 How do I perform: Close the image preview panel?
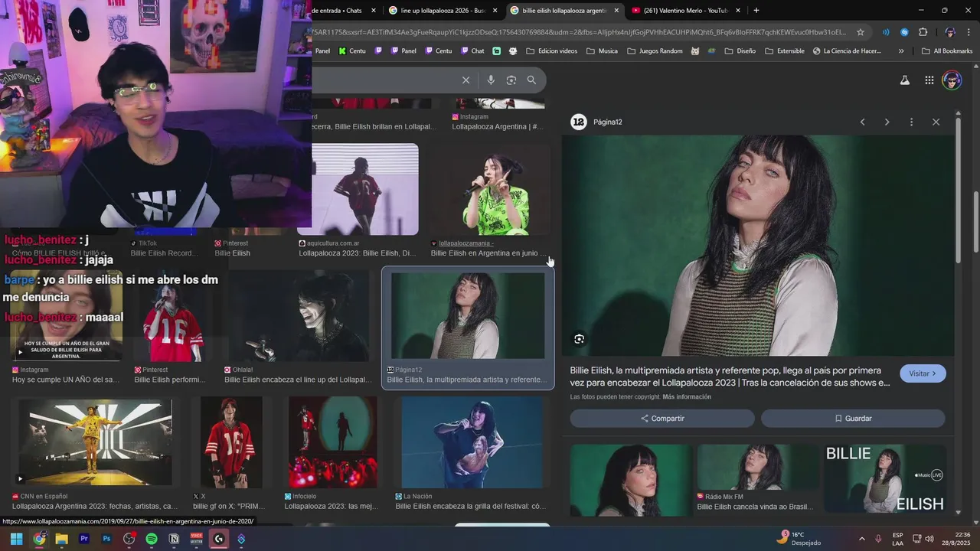(x=936, y=122)
